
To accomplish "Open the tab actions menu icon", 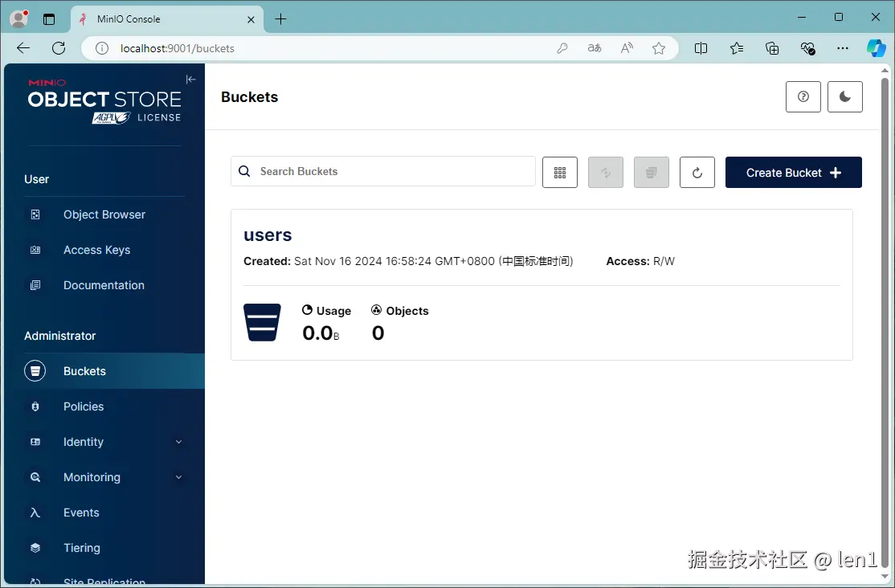I will click(49, 19).
